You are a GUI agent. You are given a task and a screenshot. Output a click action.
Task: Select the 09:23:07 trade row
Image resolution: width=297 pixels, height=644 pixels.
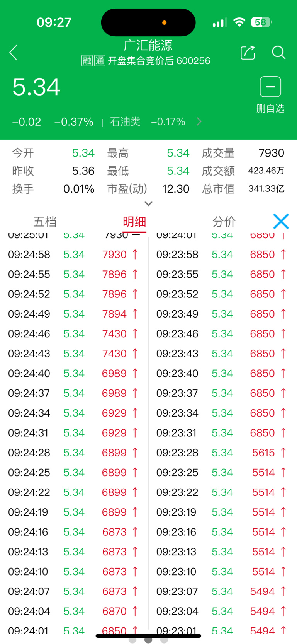(222, 591)
